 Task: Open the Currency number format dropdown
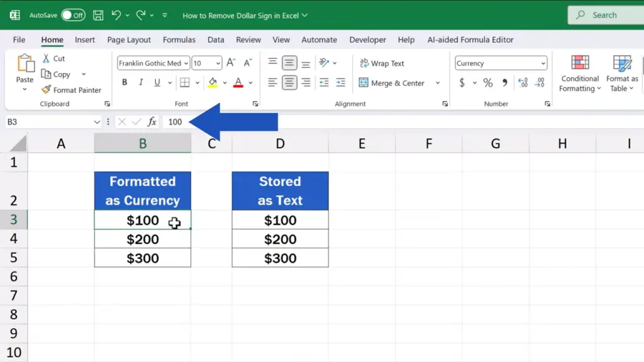(543, 63)
